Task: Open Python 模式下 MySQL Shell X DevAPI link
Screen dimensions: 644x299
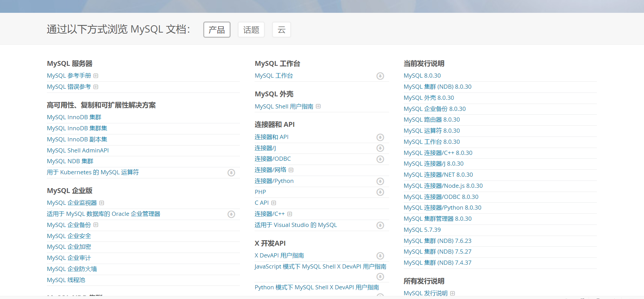Action: click(317, 287)
